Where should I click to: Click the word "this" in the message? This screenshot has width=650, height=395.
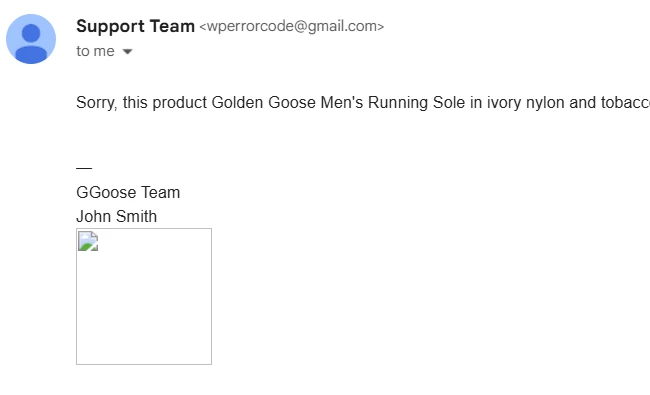(135, 102)
